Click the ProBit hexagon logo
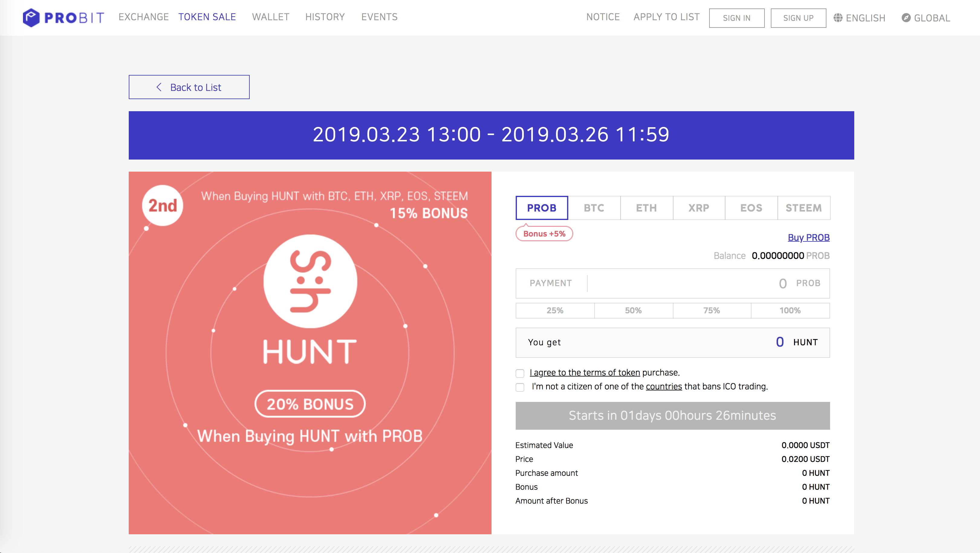This screenshot has width=980, height=553. click(31, 18)
